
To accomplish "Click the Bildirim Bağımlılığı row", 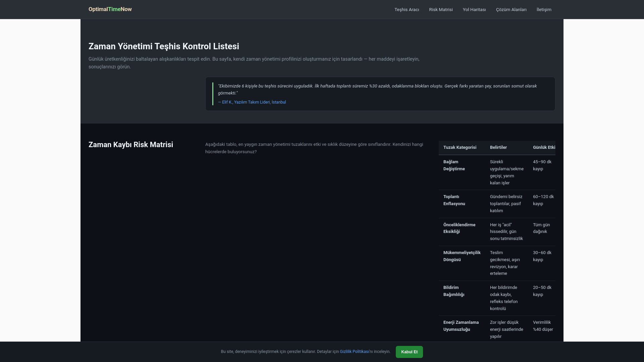I will click(497, 298).
